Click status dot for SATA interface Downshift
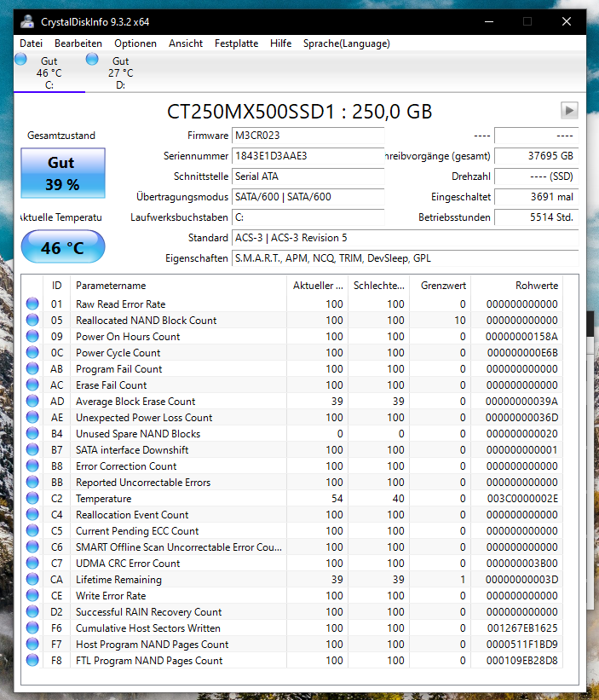The width and height of the screenshot is (599, 700). (x=32, y=449)
